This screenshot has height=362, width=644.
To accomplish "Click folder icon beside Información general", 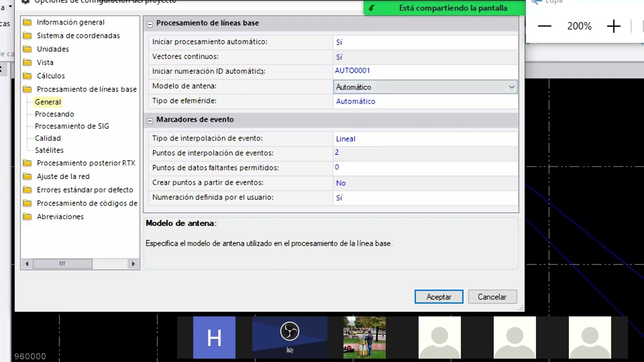I will [x=27, y=22].
